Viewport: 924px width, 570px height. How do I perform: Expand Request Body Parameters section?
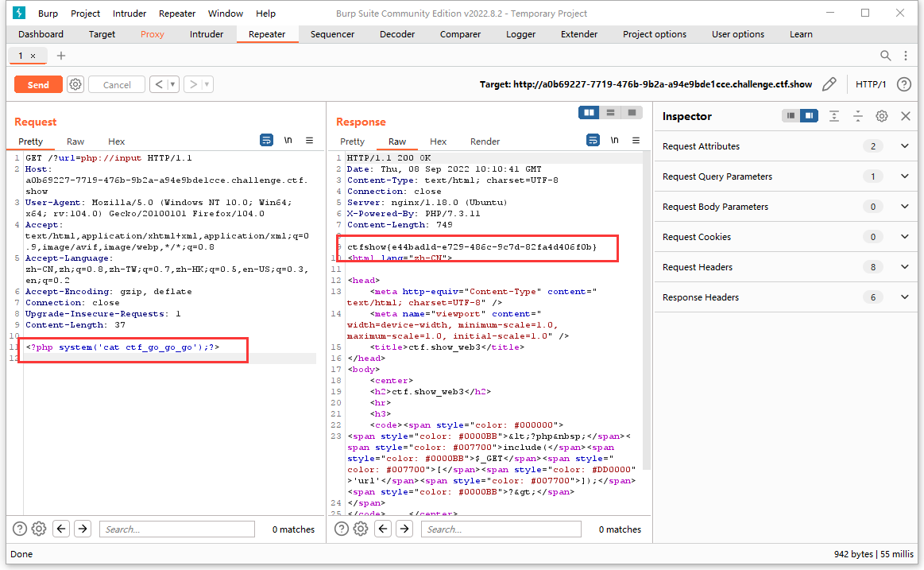click(905, 207)
